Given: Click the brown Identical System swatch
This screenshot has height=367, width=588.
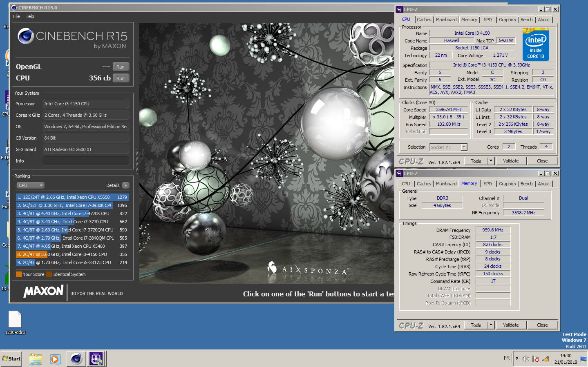Looking at the screenshot, I should pyautogui.click(x=49, y=274).
